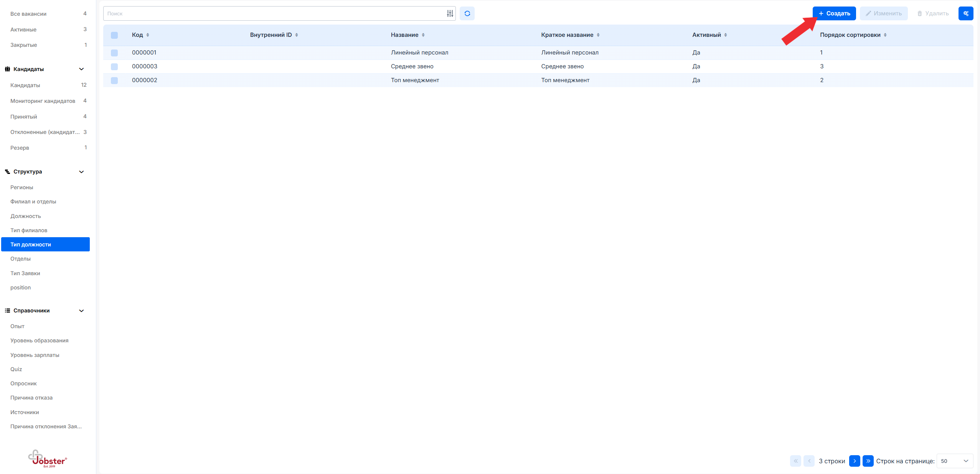This screenshot has height=474, width=980.
Task: Sort by Название column arrows
Action: point(423,35)
